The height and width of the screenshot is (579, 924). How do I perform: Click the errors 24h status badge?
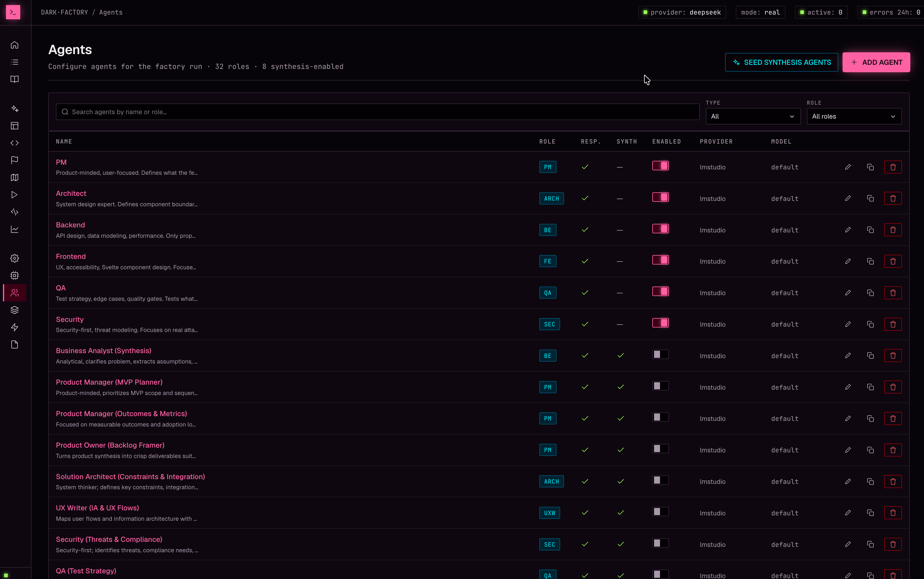tap(890, 12)
